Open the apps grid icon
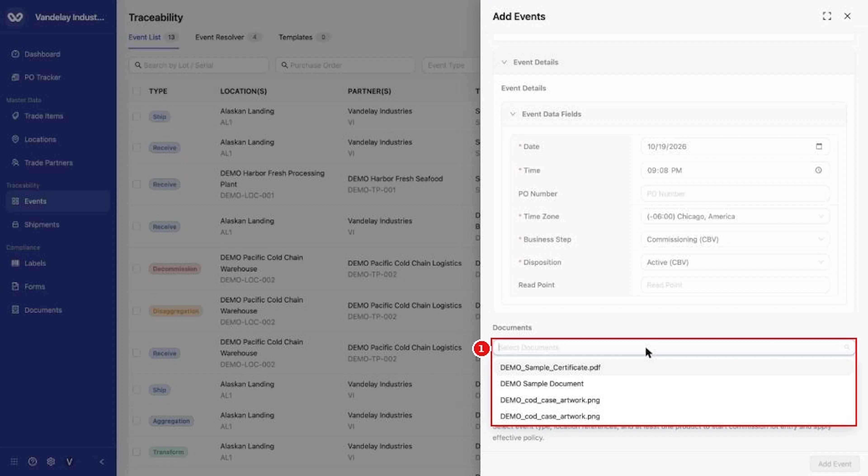This screenshot has width=868, height=476. coord(14,462)
